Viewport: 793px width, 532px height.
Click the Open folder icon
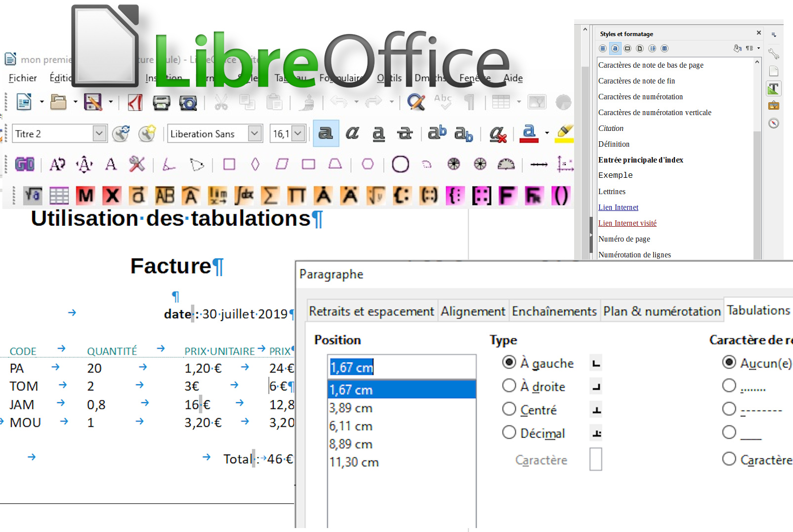click(58, 102)
